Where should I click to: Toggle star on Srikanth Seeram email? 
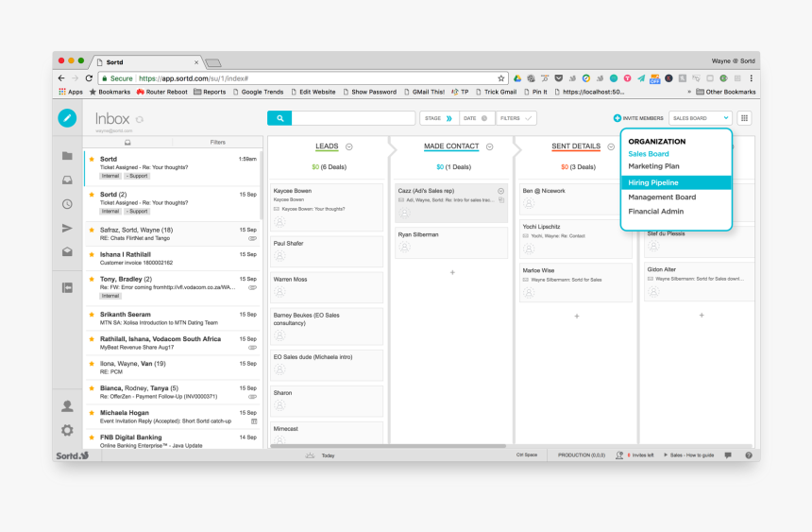[x=92, y=315]
